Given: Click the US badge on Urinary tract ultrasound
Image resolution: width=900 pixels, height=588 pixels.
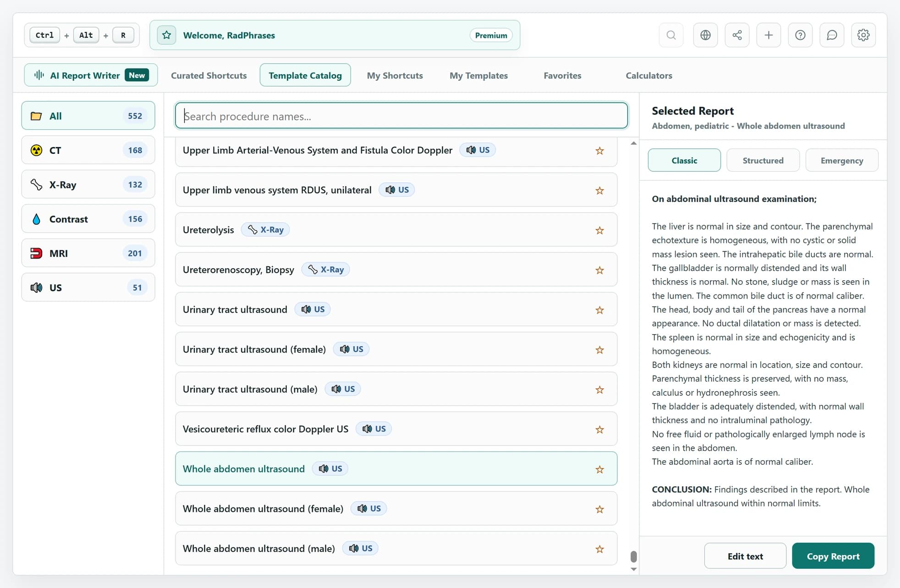Looking at the screenshot, I should coord(313,309).
